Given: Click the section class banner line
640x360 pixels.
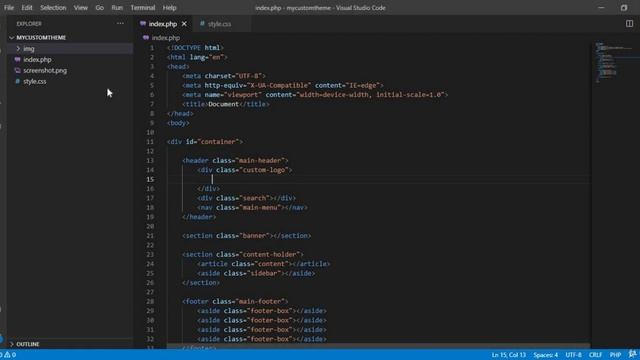Looking at the screenshot, I should point(247,236).
